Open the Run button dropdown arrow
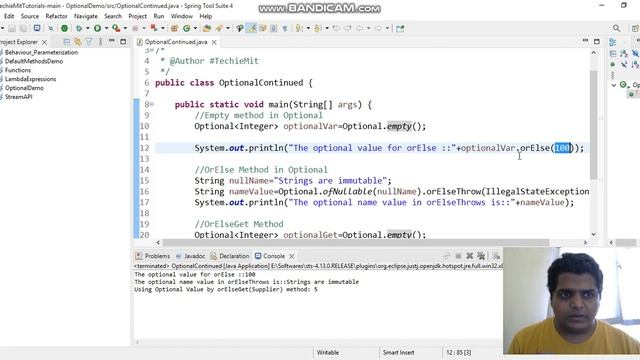The height and width of the screenshot is (360, 640). click(x=106, y=28)
